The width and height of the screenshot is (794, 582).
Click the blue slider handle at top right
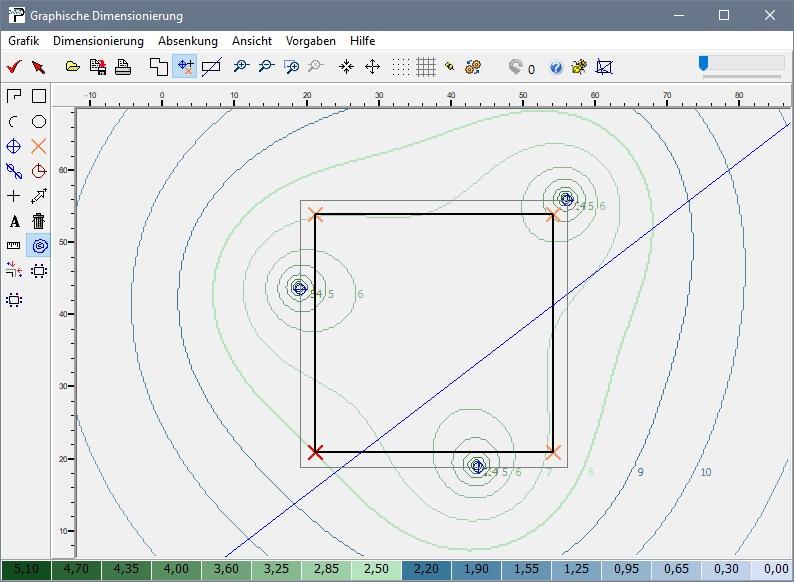click(704, 64)
